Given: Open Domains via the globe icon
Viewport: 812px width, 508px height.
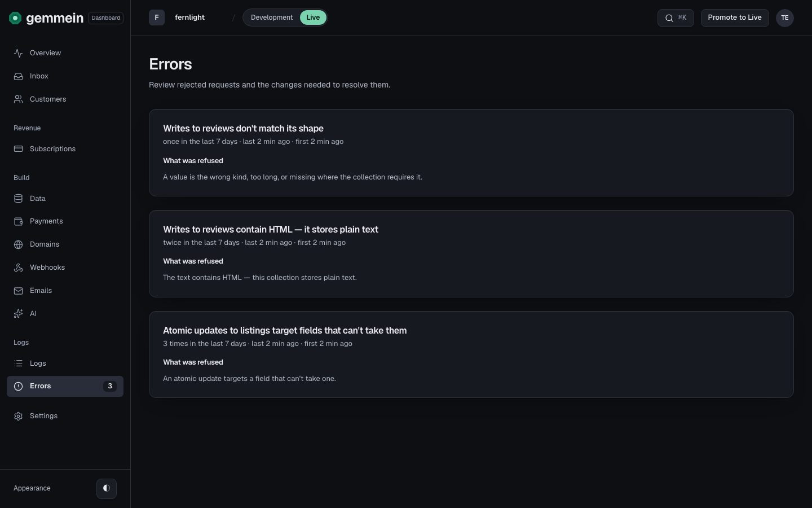Looking at the screenshot, I should tap(19, 244).
